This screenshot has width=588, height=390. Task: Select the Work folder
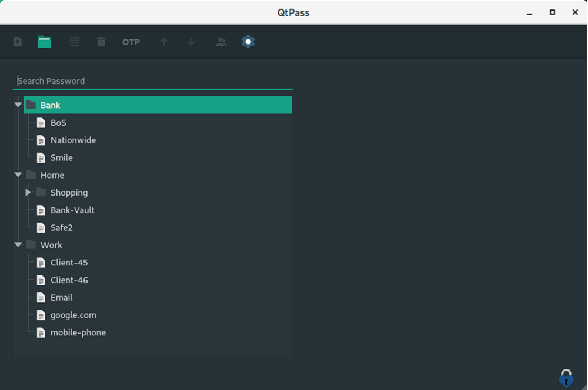pyautogui.click(x=51, y=245)
